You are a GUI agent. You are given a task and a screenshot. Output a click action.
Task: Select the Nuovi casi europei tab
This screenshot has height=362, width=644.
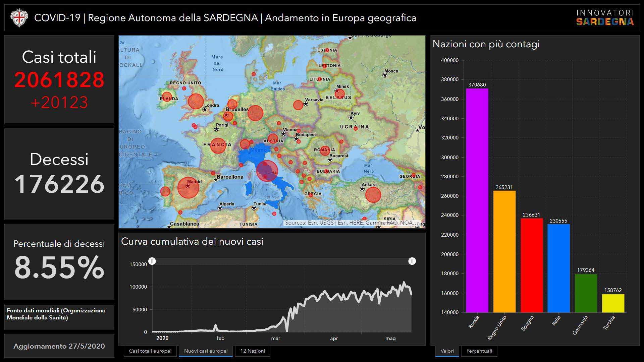point(206,351)
